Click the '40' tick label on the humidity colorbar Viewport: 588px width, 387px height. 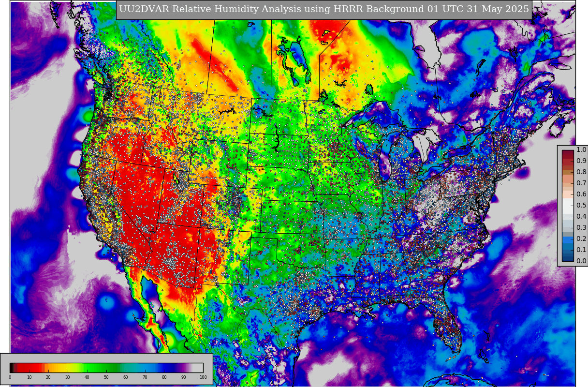click(x=87, y=377)
